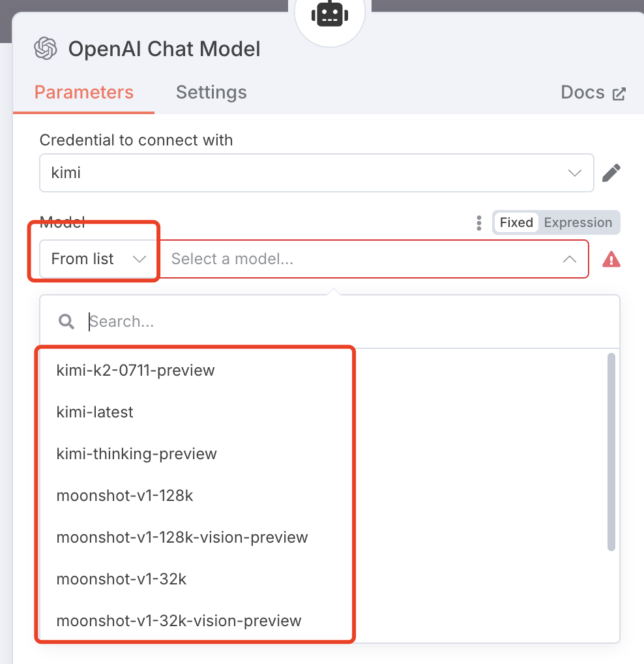Click the model list scrollbar
Image resolution: width=644 pixels, height=664 pixels.
point(611,451)
